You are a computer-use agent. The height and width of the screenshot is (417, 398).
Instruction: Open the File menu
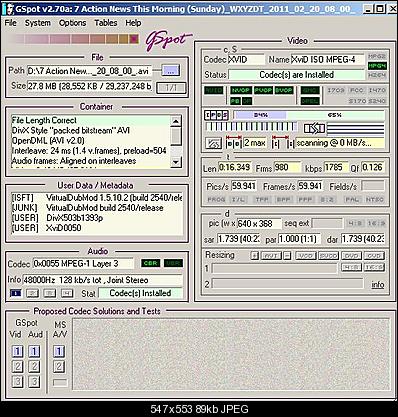click(x=11, y=23)
